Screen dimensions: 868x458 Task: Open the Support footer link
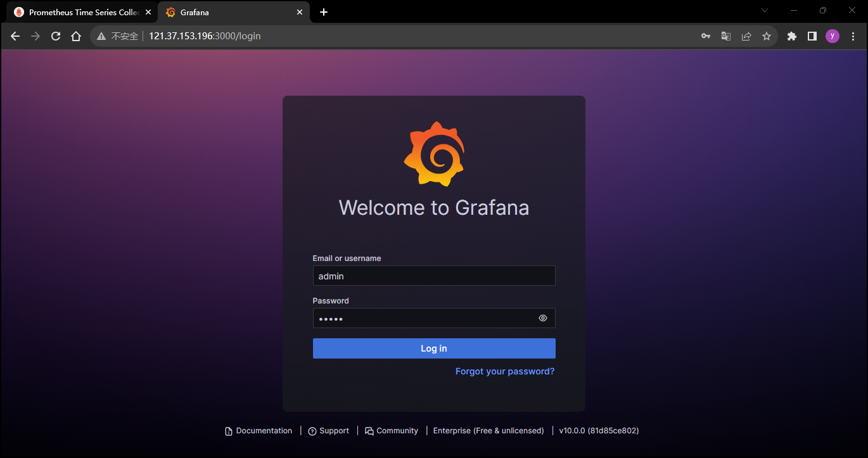328,431
